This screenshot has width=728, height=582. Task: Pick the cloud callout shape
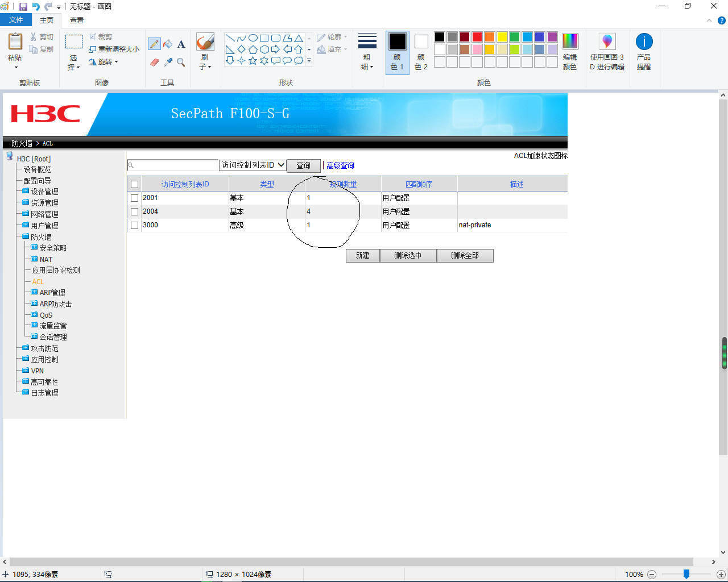click(299, 61)
